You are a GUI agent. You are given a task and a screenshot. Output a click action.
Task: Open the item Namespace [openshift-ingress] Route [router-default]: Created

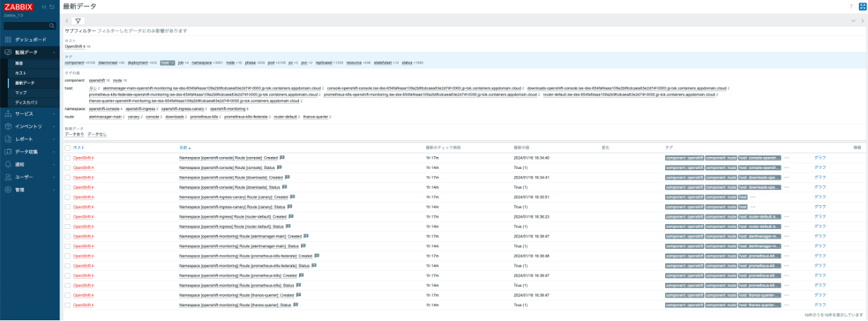click(x=233, y=216)
